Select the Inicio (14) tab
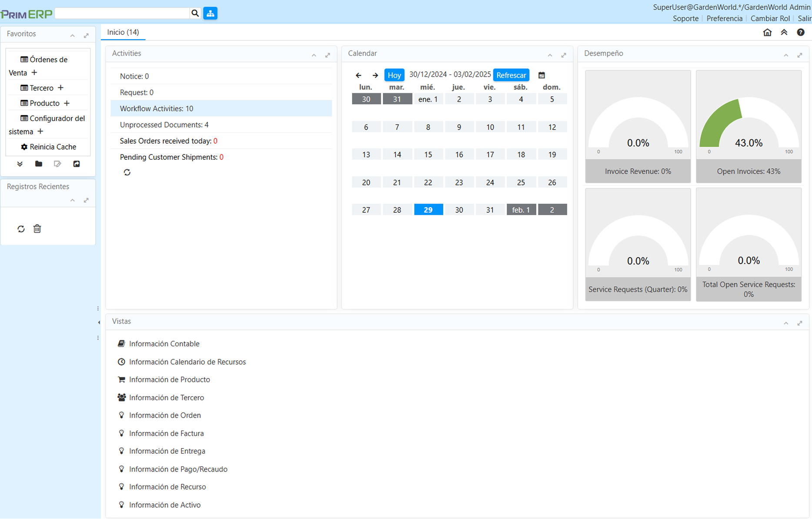Screen dimensions: 812x519 tap(123, 32)
